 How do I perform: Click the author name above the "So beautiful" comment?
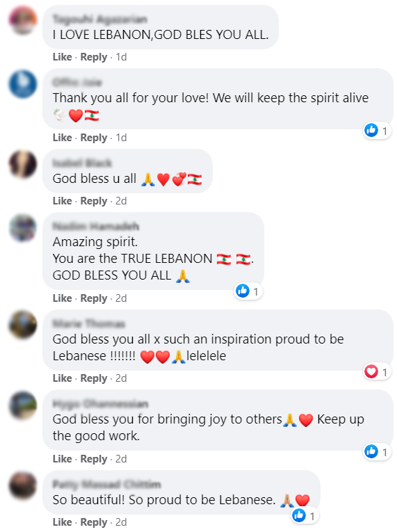click(106, 484)
